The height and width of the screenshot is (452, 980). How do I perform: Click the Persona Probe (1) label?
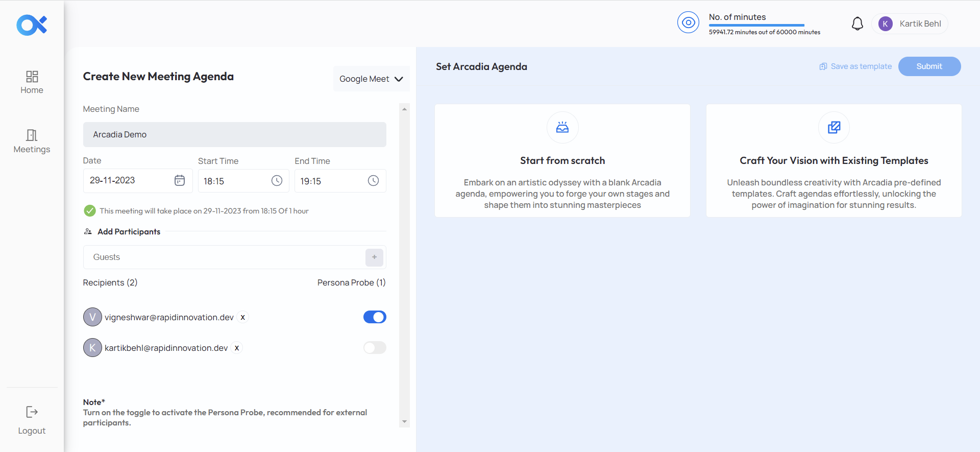click(351, 282)
